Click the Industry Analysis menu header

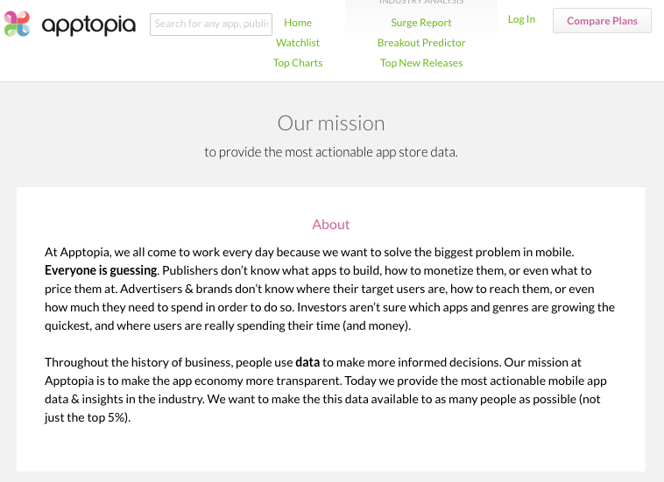(421, 3)
